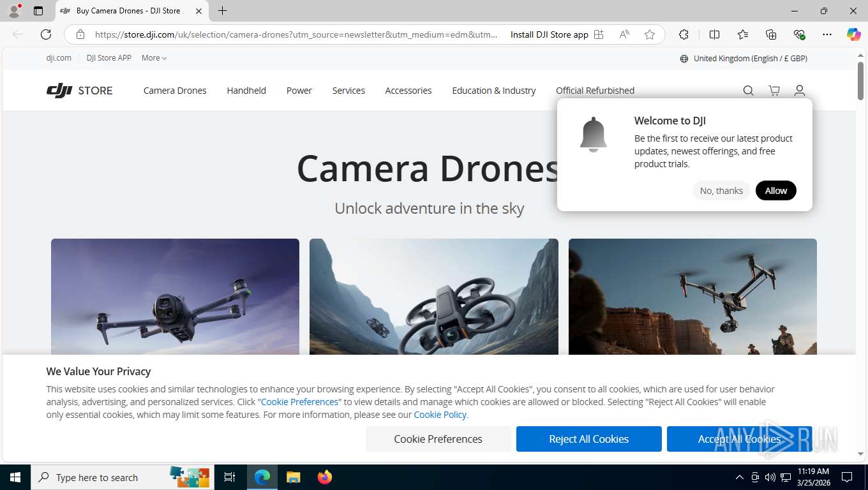This screenshot has width=868, height=490.
Task: Click the install app icon in address bar
Action: pos(599,34)
